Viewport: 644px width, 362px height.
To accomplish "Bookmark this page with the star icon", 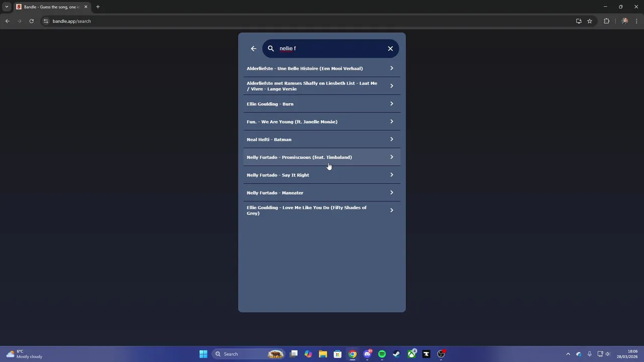I will 590,21.
